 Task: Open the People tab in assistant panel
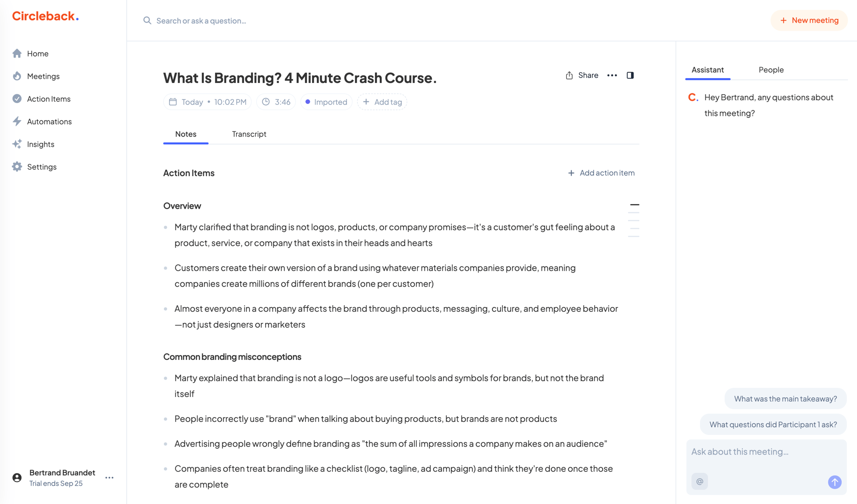coord(771,70)
